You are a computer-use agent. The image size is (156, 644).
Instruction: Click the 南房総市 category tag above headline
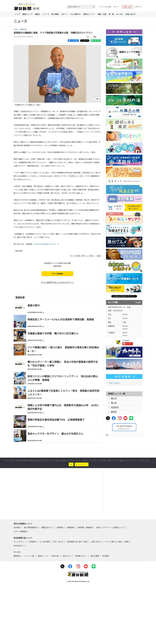pos(23,30)
